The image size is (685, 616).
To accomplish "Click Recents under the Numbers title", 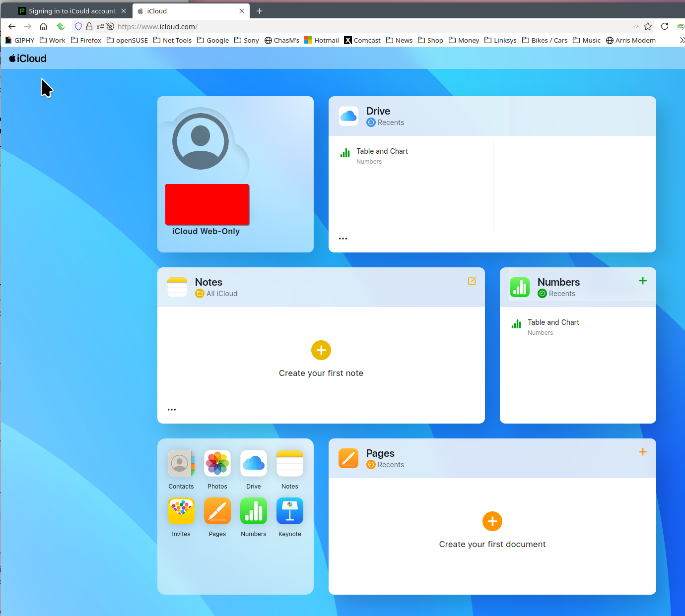I will (556, 294).
